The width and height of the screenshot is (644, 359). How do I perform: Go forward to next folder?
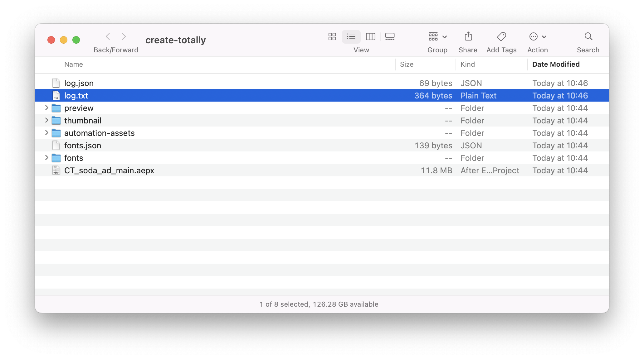tap(124, 37)
